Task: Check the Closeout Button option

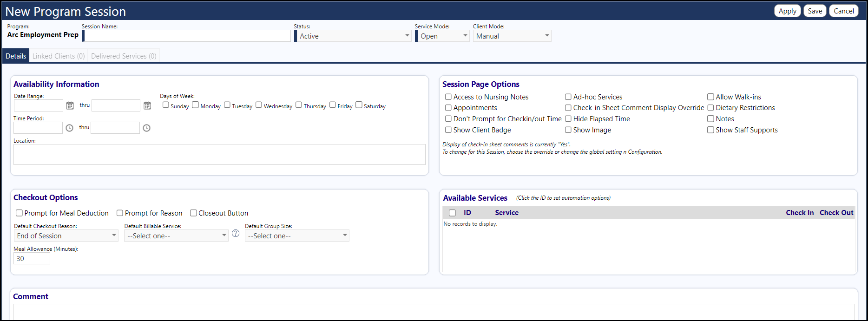Action: (193, 213)
